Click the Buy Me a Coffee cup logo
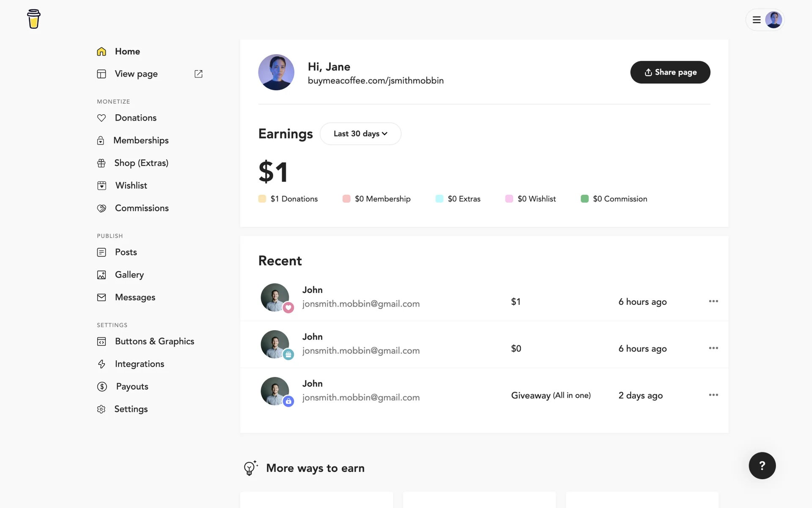This screenshot has width=812, height=508. (x=34, y=19)
